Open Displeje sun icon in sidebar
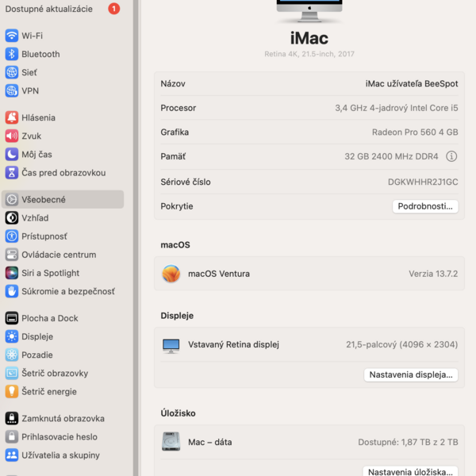This screenshot has height=476, width=476. pos(12,336)
